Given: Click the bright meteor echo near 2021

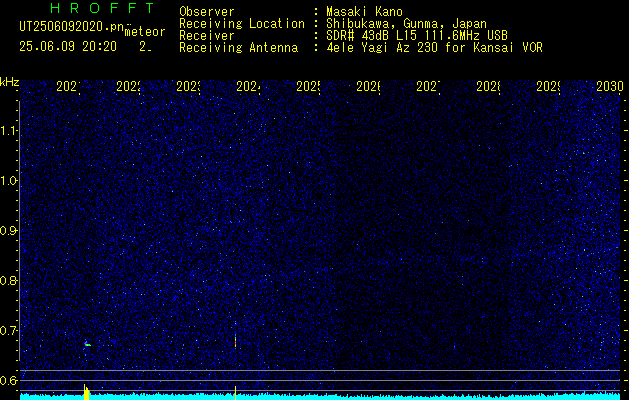Looking at the screenshot, I should point(87,344).
